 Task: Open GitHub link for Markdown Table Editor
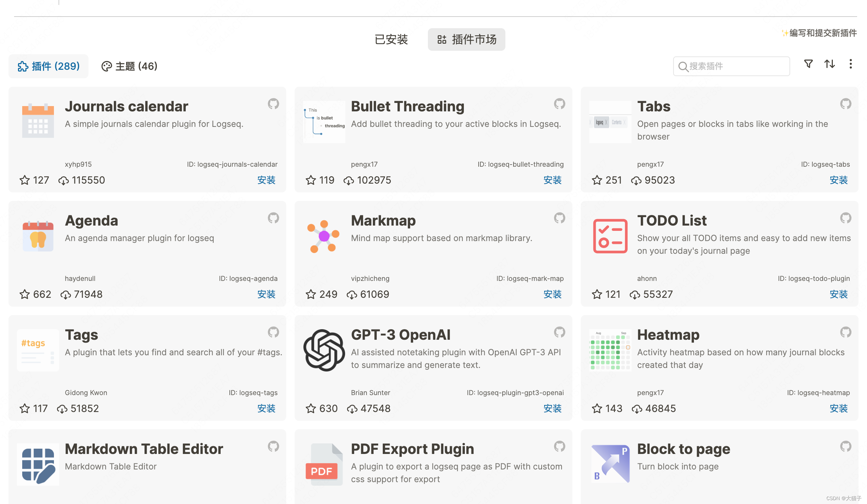click(273, 446)
